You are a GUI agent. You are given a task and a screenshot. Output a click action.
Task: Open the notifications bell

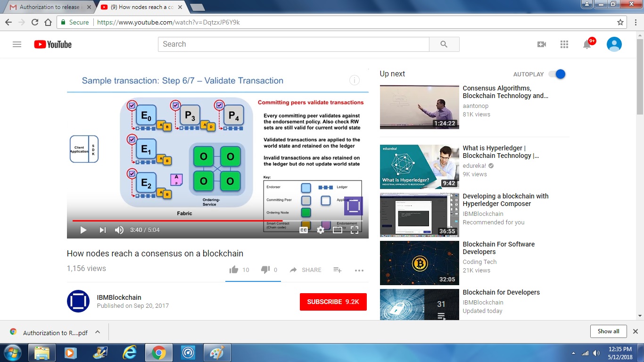pos(587,44)
